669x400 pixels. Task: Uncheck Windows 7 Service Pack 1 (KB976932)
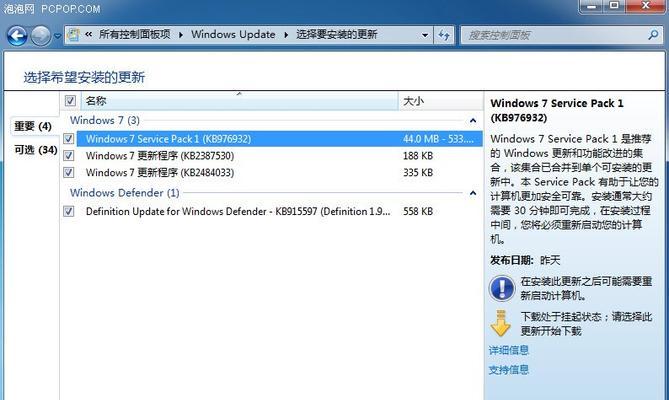tap(69, 139)
